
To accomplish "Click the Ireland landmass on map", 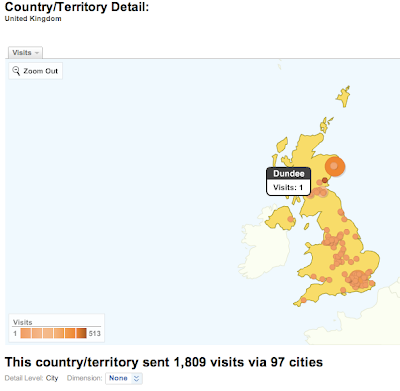I will pos(262,249).
